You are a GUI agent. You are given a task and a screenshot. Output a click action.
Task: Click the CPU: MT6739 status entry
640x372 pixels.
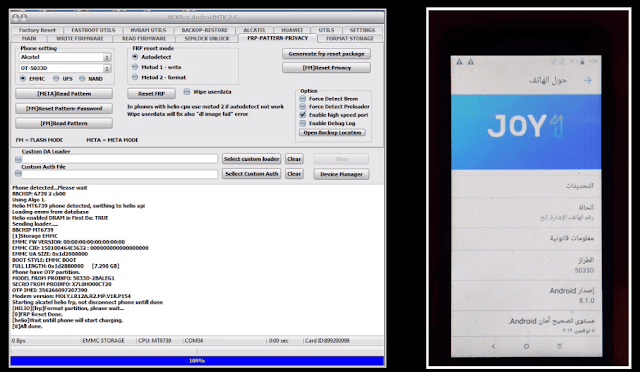[x=155, y=341]
